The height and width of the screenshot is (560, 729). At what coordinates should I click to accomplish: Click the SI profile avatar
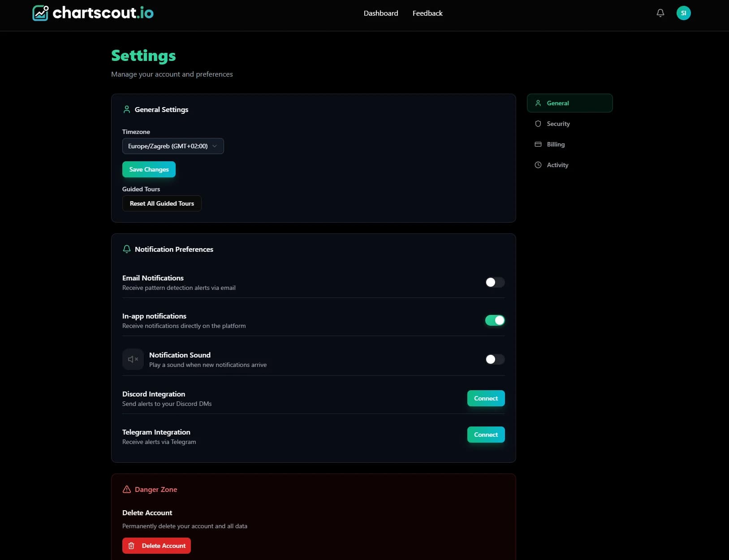tap(683, 13)
